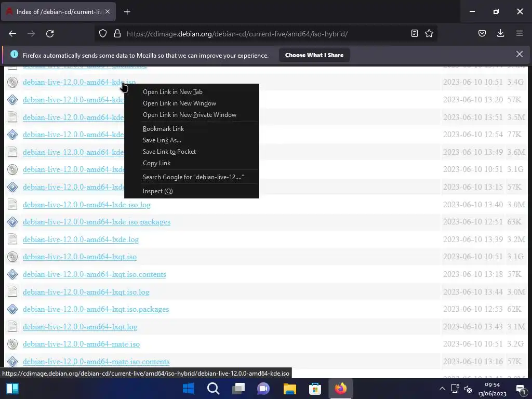This screenshot has width=532, height=399.
Task: Open taskbar Search
Action: pos(214,389)
